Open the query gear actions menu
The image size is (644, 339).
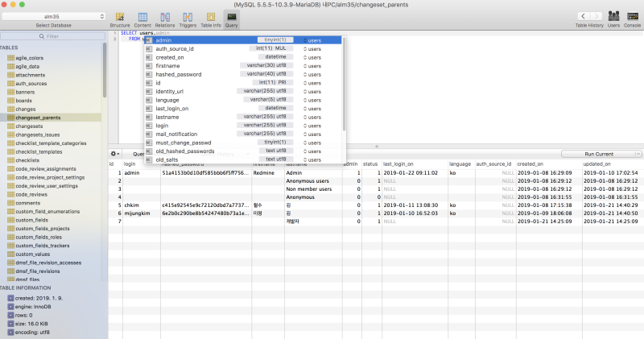(115, 154)
